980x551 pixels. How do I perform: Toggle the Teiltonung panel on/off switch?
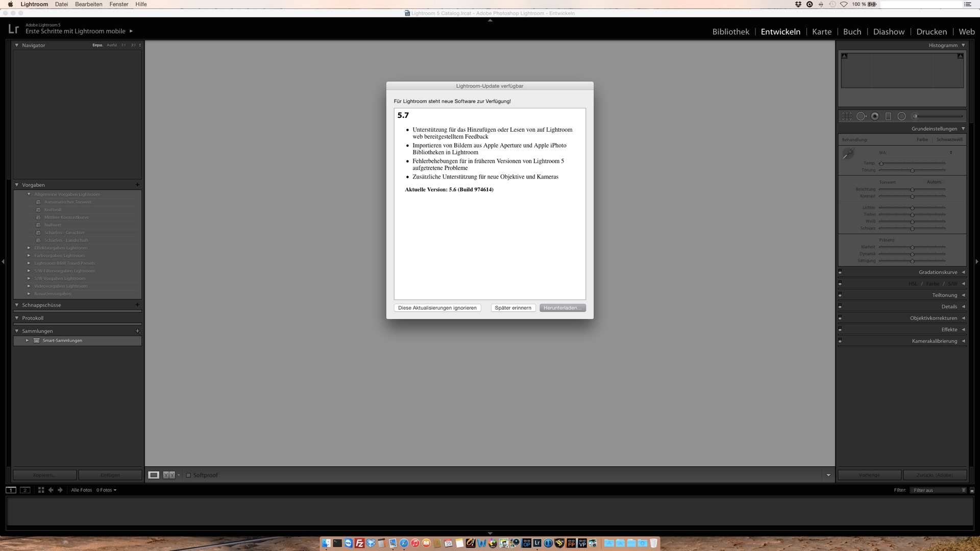pyautogui.click(x=840, y=295)
